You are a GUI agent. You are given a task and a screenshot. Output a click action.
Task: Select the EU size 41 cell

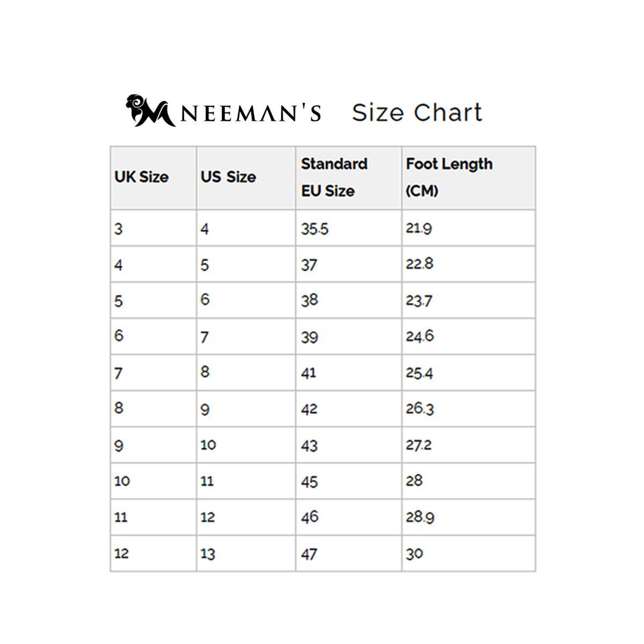point(309,373)
